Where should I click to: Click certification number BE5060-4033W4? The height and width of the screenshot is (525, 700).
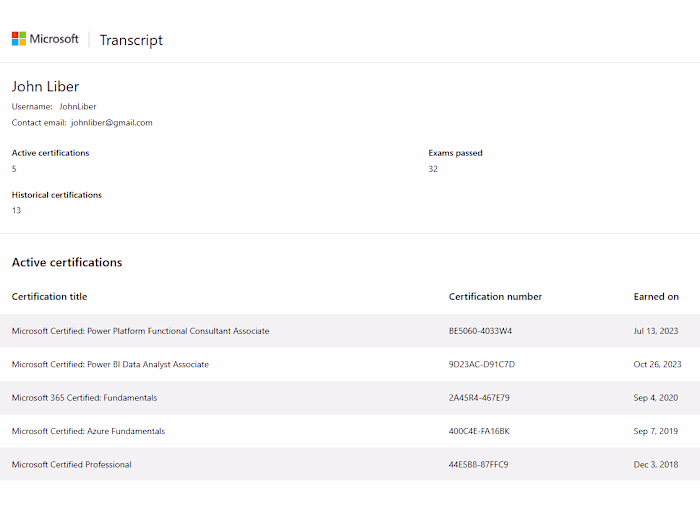(480, 331)
